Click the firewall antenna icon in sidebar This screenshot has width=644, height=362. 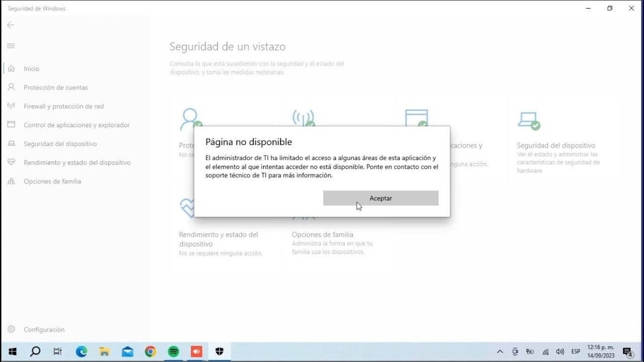pos(11,106)
